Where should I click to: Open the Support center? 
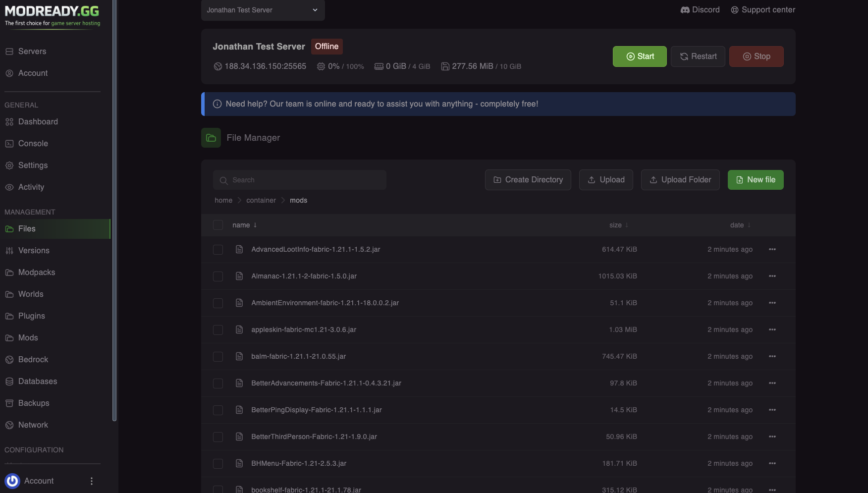(x=762, y=9)
